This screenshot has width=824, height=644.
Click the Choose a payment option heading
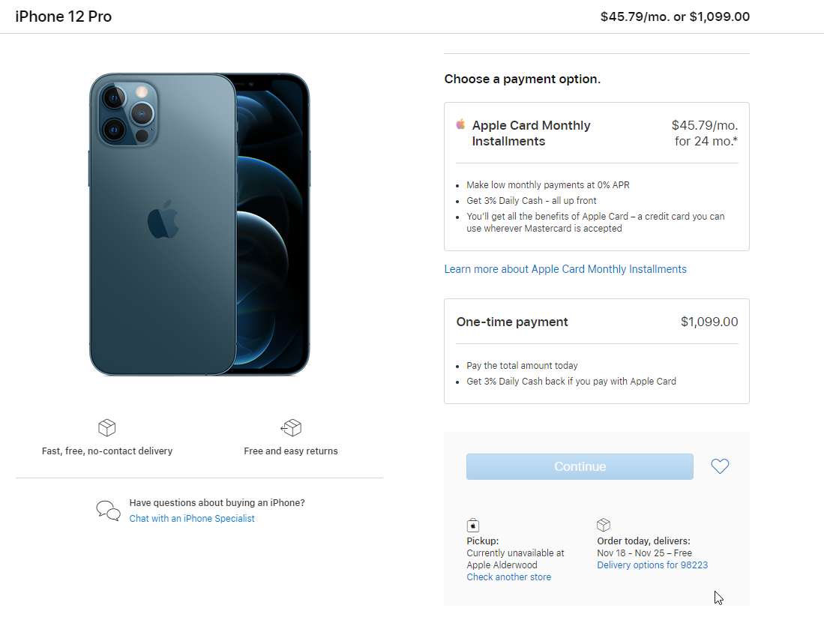coord(522,79)
